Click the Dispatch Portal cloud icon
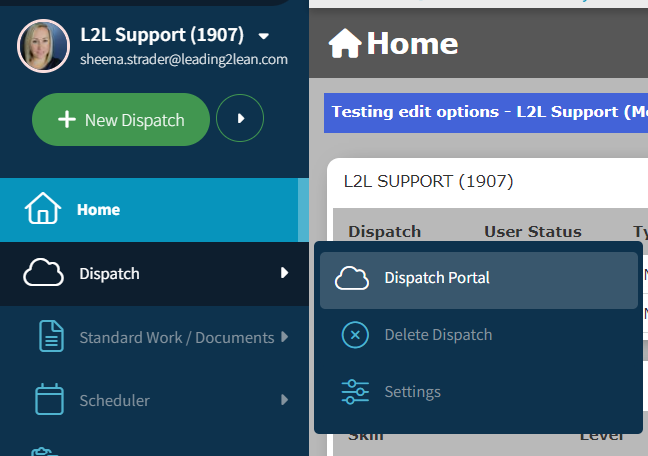The width and height of the screenshot is (648, 456). tap(354, 278)
